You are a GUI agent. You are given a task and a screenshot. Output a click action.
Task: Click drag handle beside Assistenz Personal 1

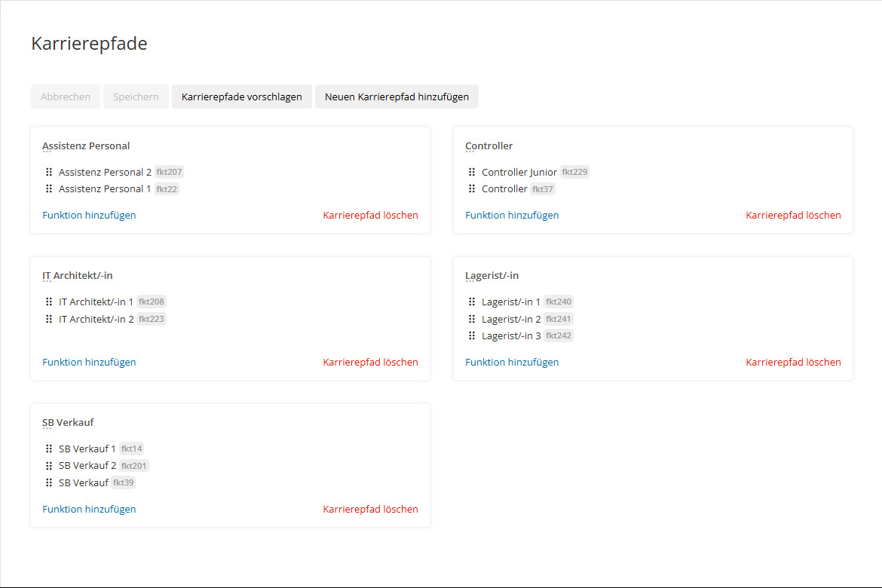(x=49, y=188)
